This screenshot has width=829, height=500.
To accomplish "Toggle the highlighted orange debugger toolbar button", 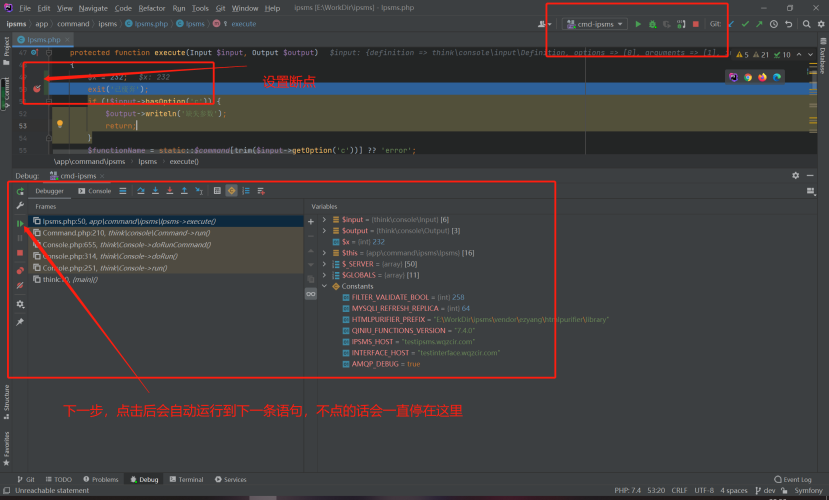I will 232,191.
